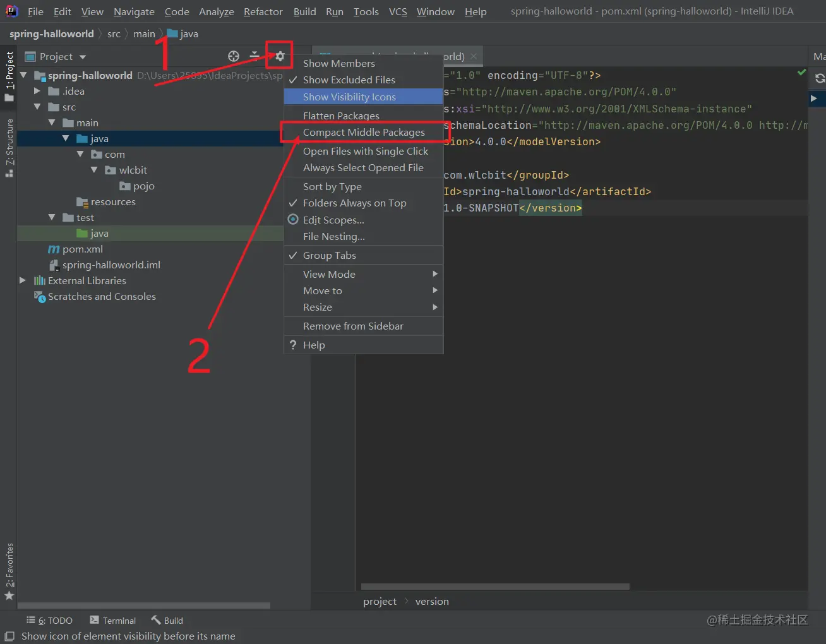Open Edit Scopes dialog
This screenshot has width=826, height=644.
(363, 220)
